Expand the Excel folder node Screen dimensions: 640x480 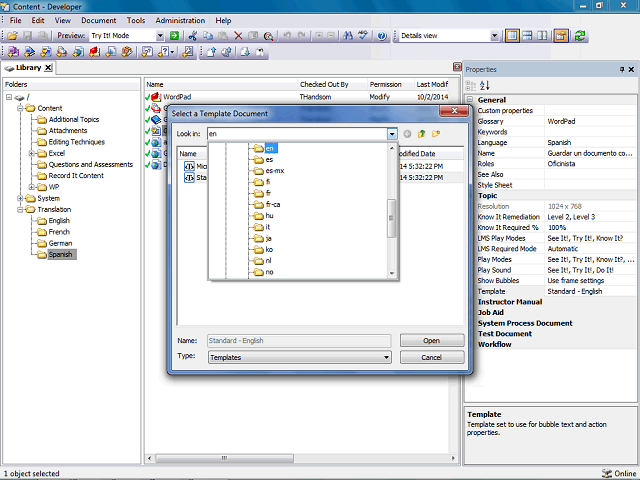pyautogui.click(x=31, y=153)
